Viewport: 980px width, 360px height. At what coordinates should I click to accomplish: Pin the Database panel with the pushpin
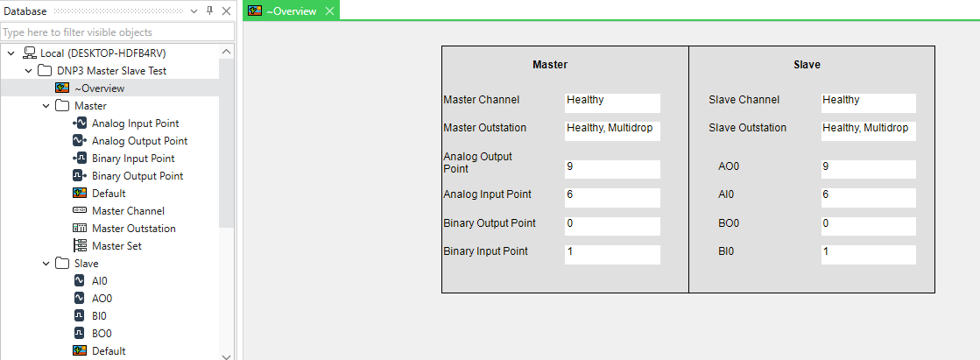[210, 11]
